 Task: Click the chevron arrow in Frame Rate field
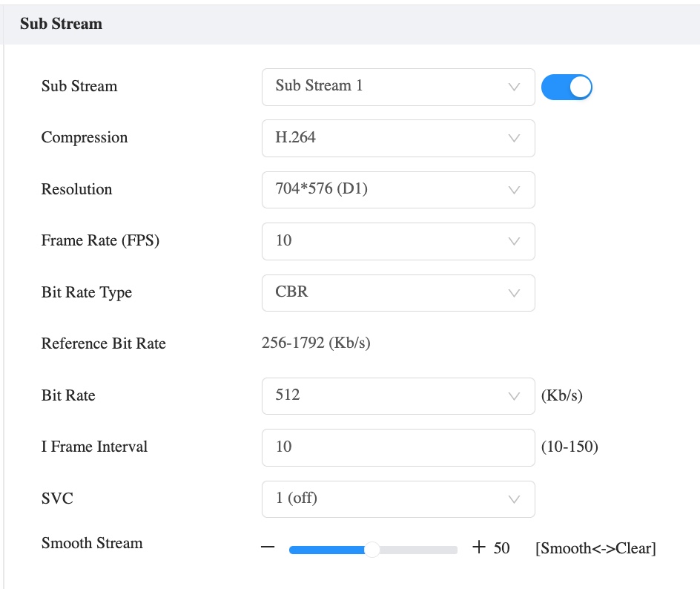click(514, 241)
